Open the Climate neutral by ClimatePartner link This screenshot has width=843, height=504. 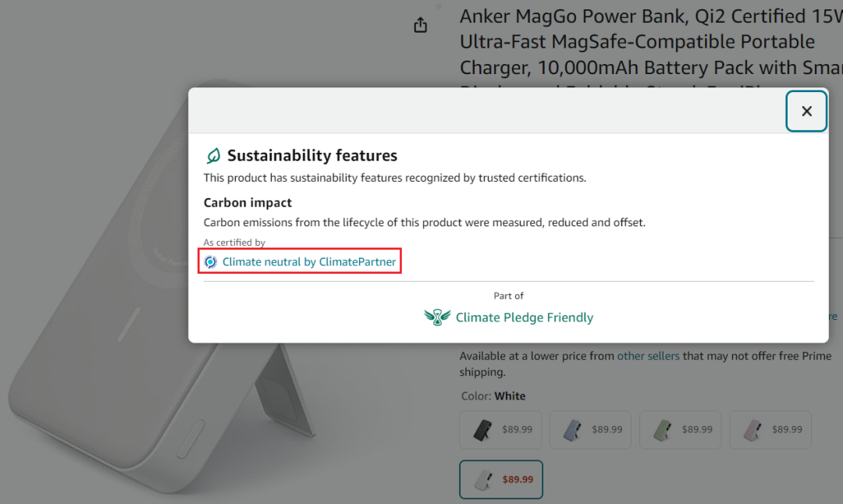click(308, 261)
